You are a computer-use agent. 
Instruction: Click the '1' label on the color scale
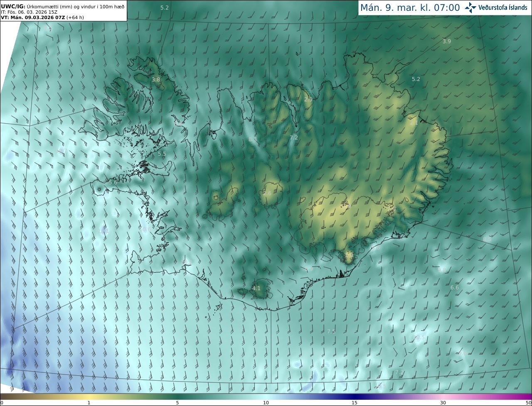[89, 403]
